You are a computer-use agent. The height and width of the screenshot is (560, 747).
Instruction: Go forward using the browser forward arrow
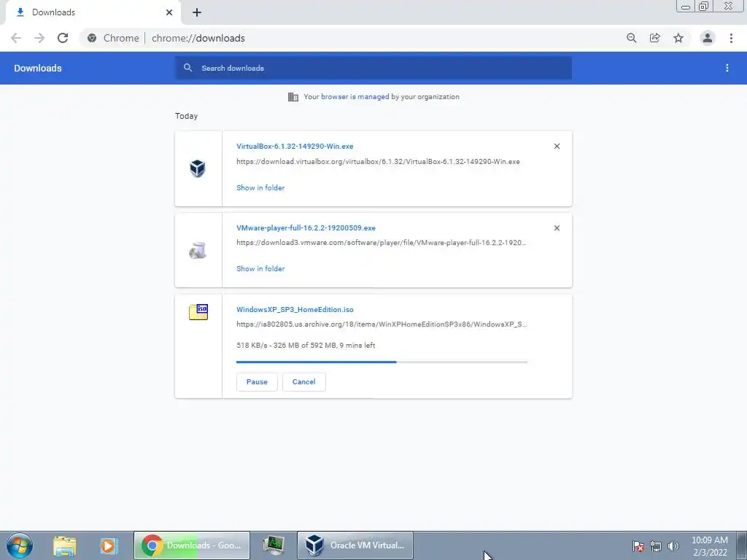39,38
